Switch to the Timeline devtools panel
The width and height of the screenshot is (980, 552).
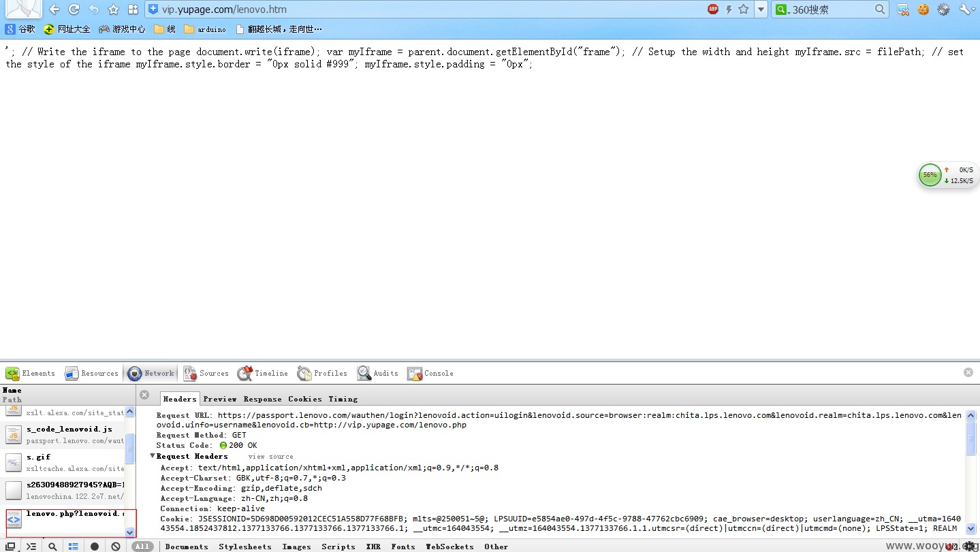262,373
